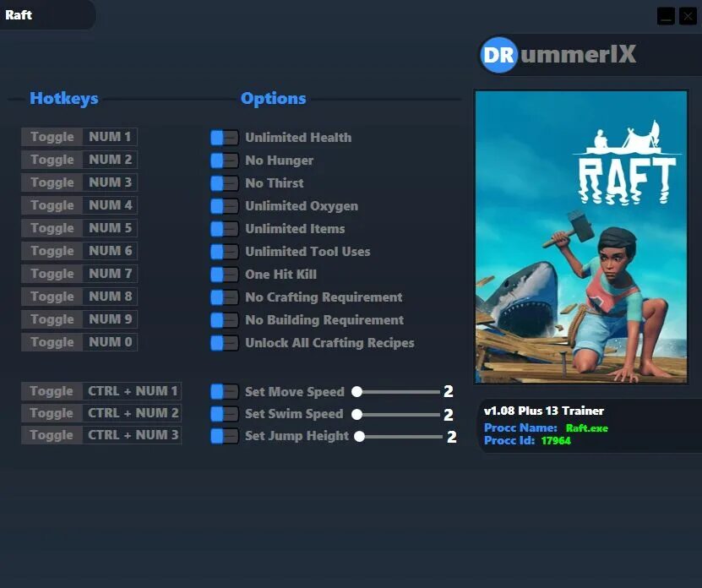The width and height of the screenshot is (702, 588).
Task: Click the Hotkeys section heading
Action: (x=64, y=99)
